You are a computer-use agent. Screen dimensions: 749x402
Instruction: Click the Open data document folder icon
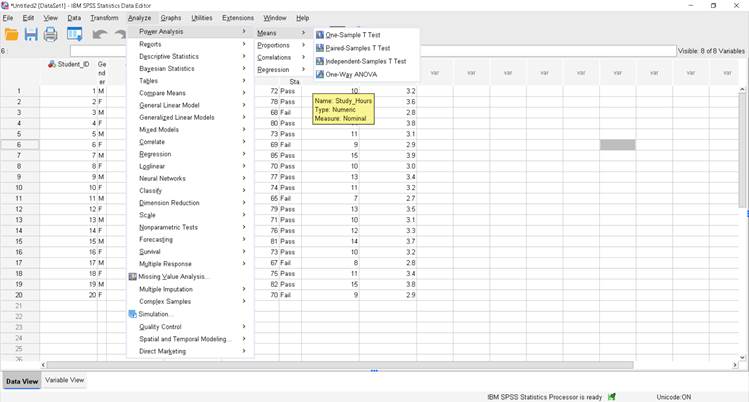(11, 35)
